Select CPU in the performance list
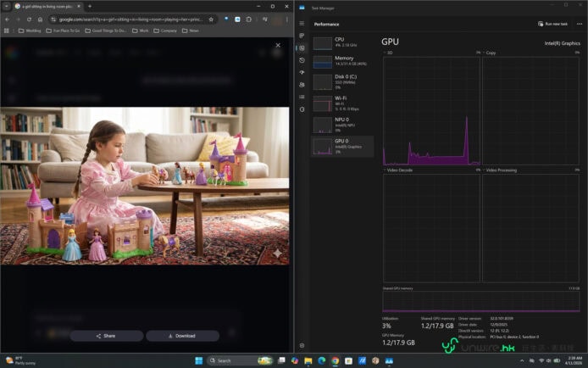 coord(342,42)
